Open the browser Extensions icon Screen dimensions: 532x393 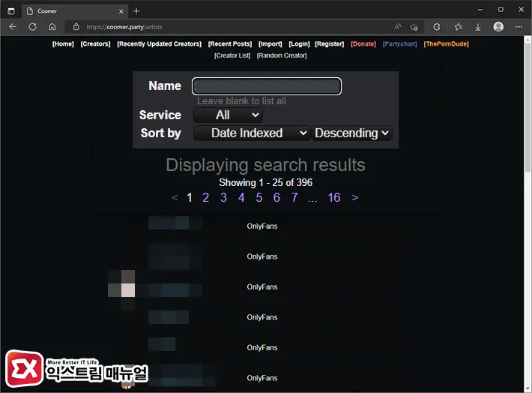pyautogui.click(x=438, y=26)
